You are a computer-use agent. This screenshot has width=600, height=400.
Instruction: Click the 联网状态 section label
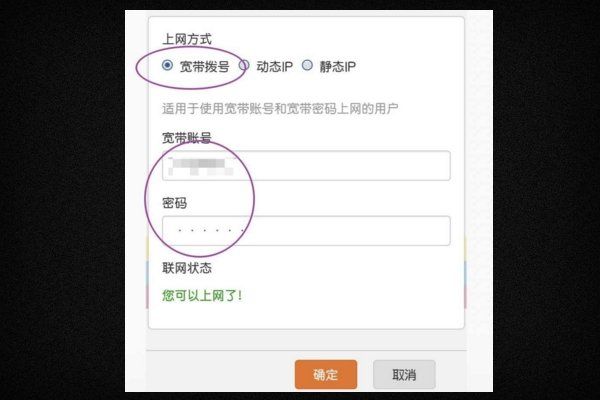click(x=187, y=268)
